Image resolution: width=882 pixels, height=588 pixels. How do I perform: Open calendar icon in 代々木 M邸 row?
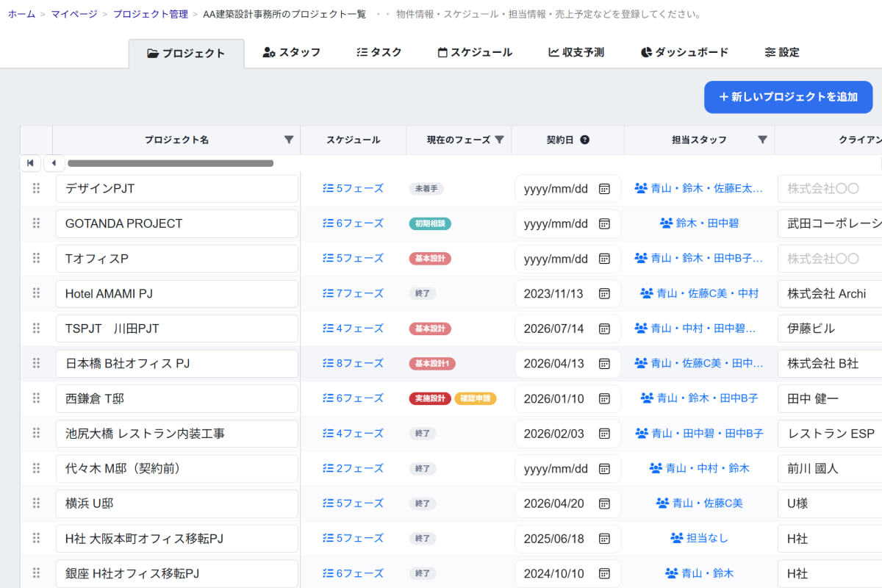(604, 468)
